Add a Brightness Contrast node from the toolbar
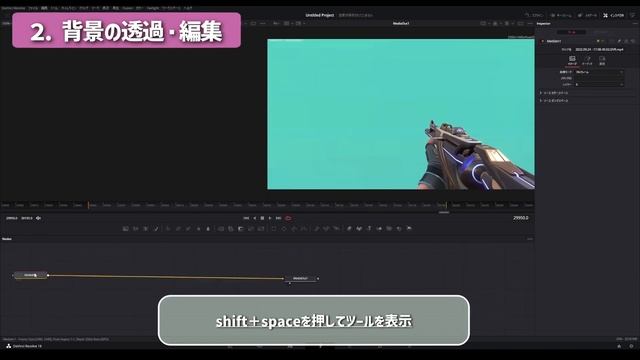Image resolution: width=640 pixels, height=360 pixels. click(x=198, y=229)
